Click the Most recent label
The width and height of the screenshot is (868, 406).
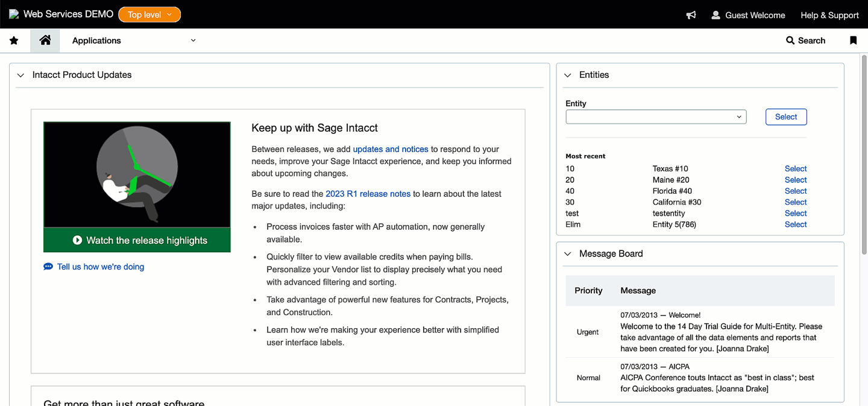point(585,156)
